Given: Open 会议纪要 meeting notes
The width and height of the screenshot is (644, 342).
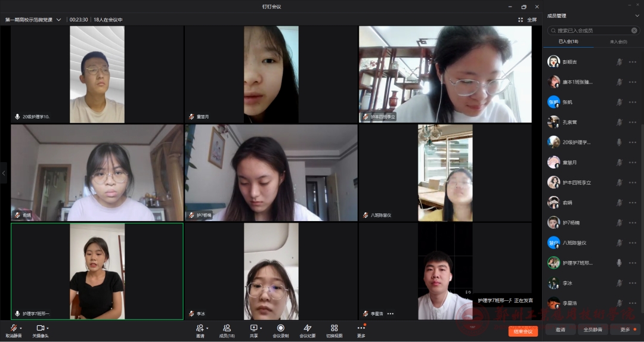Looking at the screenshot, I should (307, 328).
